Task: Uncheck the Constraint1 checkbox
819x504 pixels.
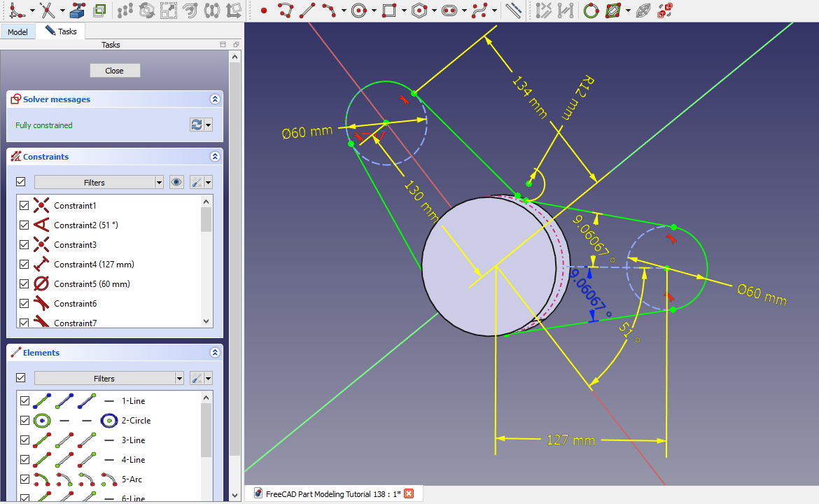Action: pos(24,206)
